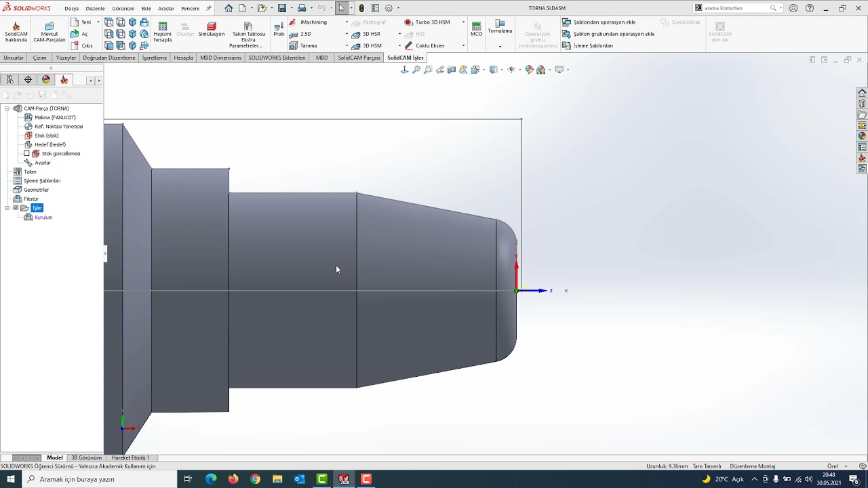Image resolution: width=868 pixels, height=488 pixels.
Task: Click the iMachining operation
Action: (x=309, y=22)
